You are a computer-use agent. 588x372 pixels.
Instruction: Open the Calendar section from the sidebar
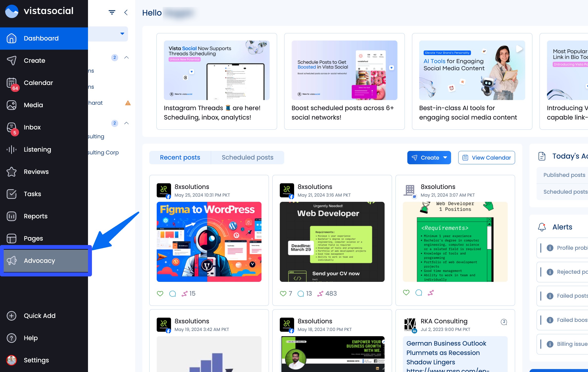pos(38,83)
